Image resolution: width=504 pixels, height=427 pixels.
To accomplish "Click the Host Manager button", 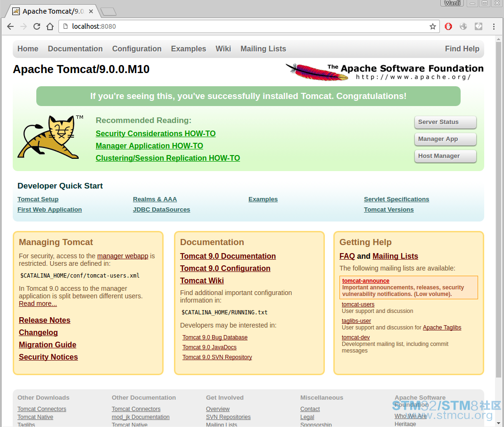I will click(x=445, y=156).
